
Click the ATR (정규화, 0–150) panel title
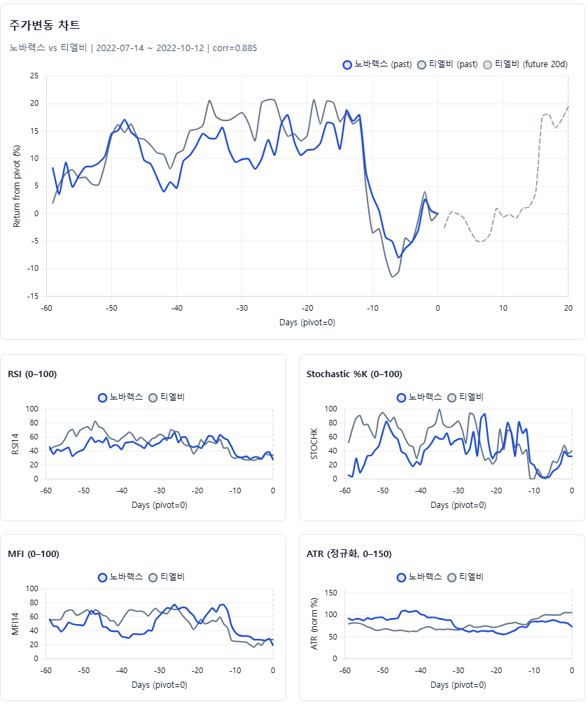(349, 553)
